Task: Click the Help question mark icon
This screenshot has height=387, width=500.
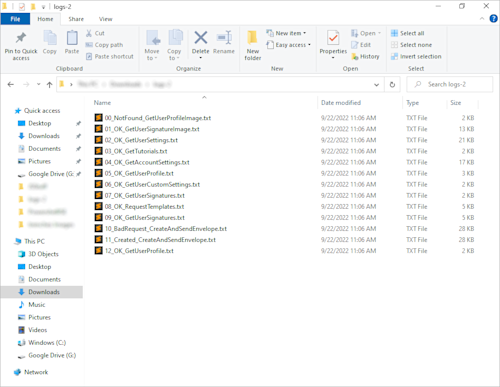Action: 493,19
